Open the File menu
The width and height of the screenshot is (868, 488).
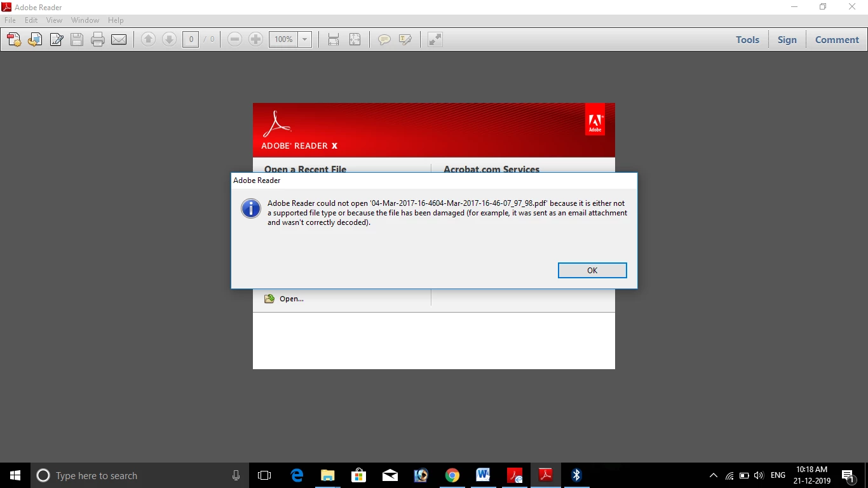10,20
